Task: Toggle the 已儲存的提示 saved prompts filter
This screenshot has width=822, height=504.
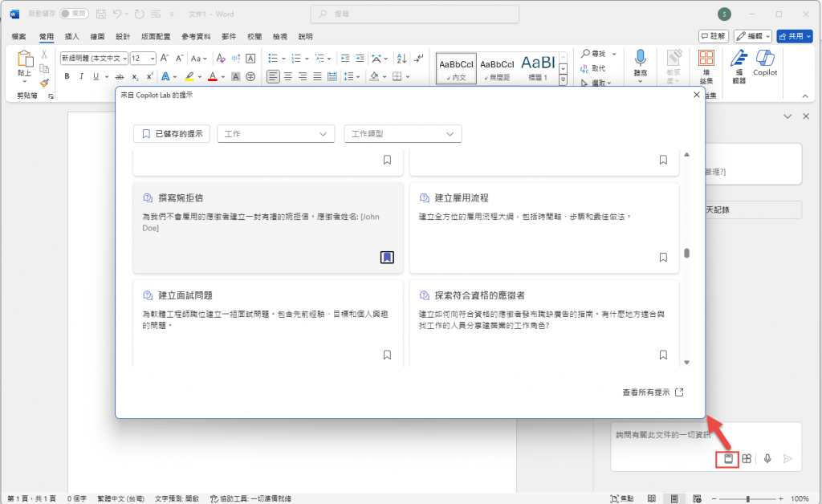Action: (172, 133)
